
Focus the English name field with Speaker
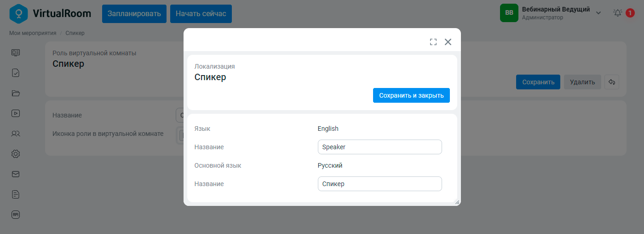click(x=380, y=147)
